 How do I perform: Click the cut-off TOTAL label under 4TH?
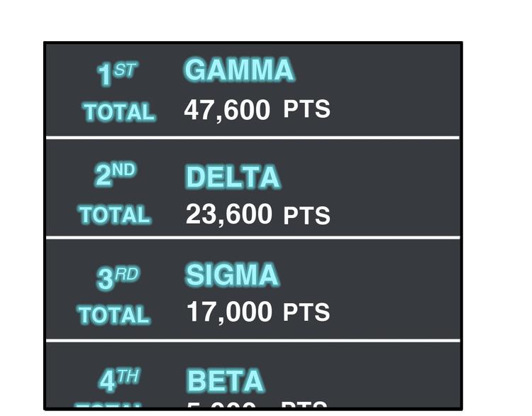tap(113, 405)
